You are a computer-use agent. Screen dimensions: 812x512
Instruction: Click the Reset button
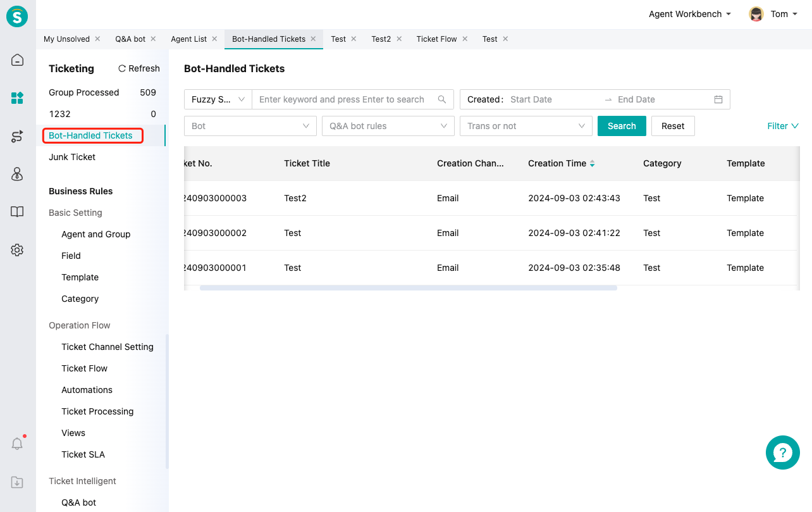click(673, 126)
